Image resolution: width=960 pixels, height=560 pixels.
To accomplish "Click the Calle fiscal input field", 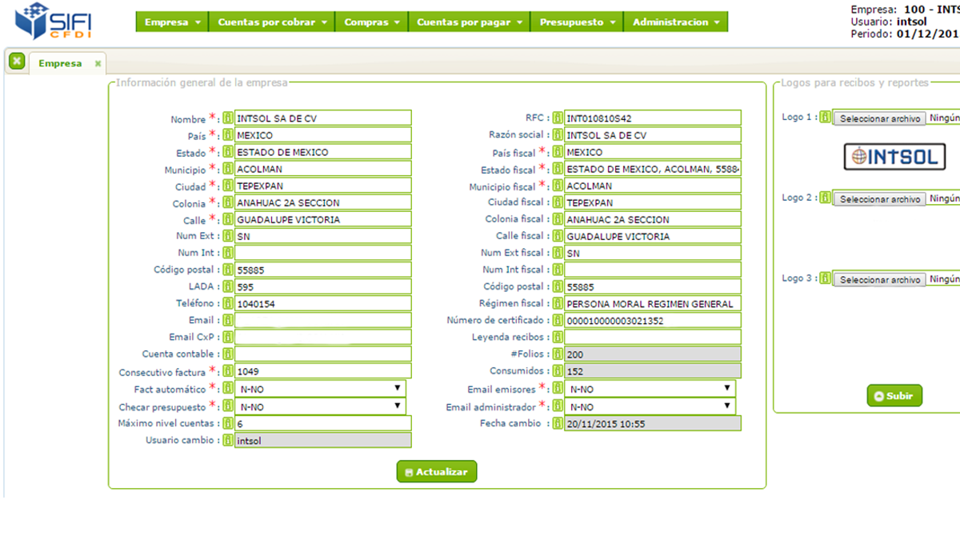I will point(653,236).
